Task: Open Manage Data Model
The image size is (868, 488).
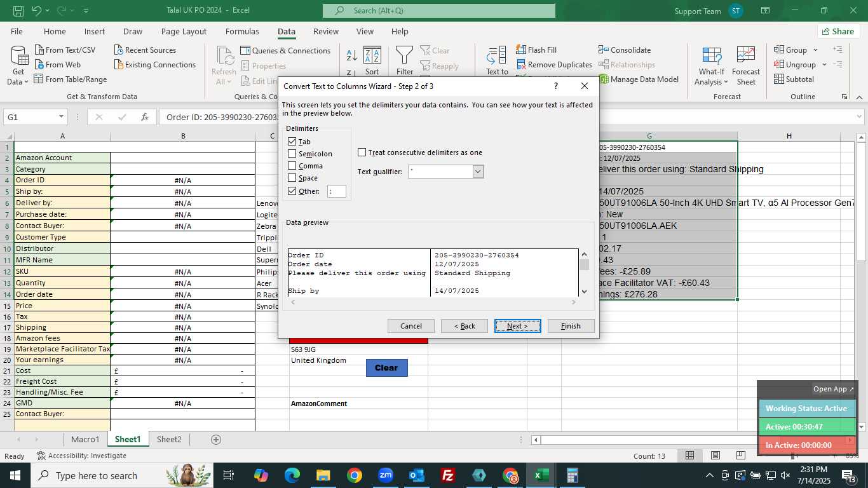Action: (639, 79)
